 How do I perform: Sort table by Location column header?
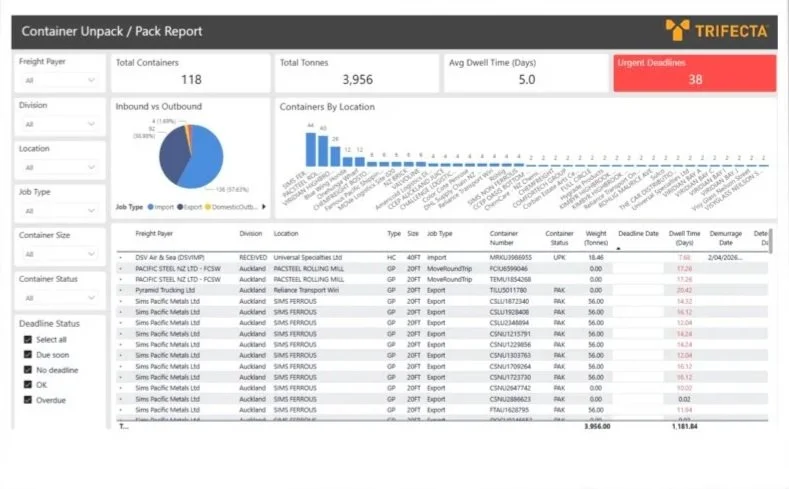286,233
